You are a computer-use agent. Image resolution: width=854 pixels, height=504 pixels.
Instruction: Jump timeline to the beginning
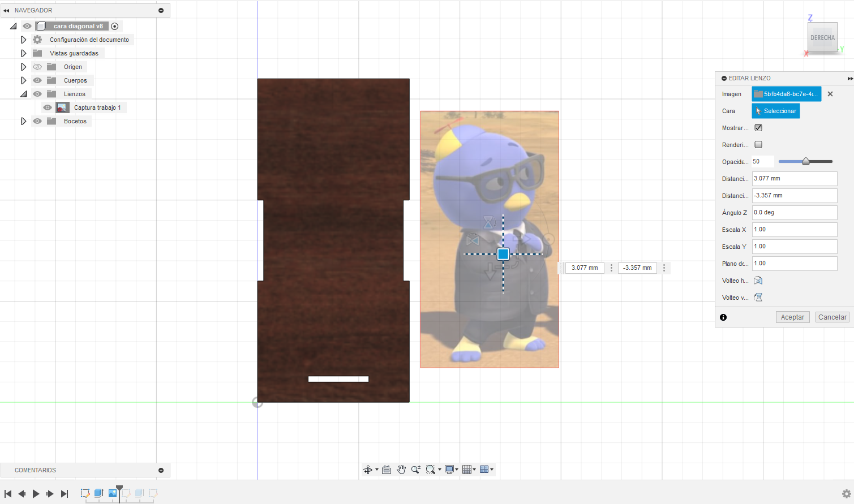point(8,494)
